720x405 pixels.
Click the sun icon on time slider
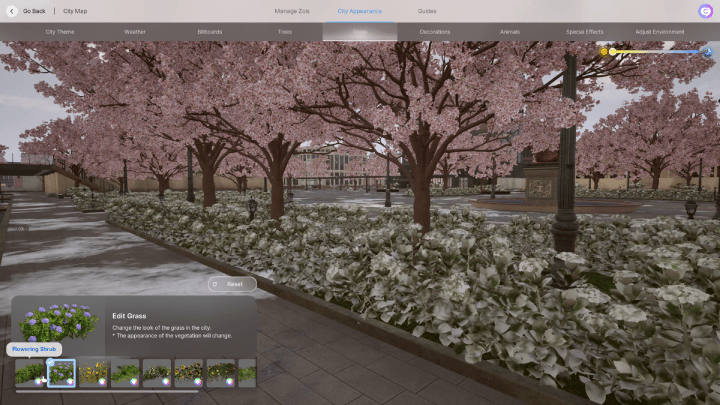click(x=604, y=51)
